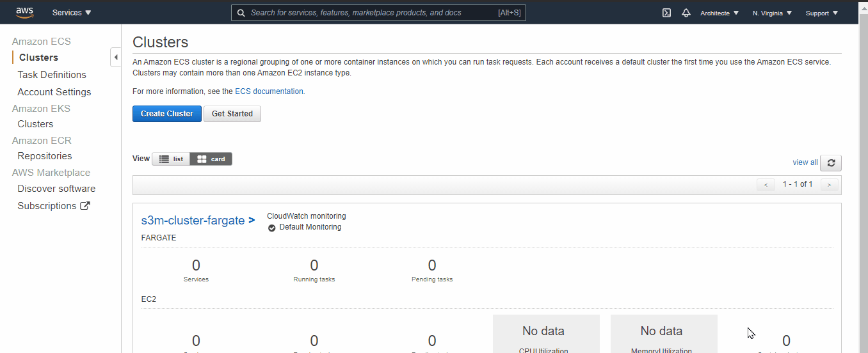This screenshot has width=868, height=353.
Task: Go to previous page of clusters
Action: [x=766, y=185]
